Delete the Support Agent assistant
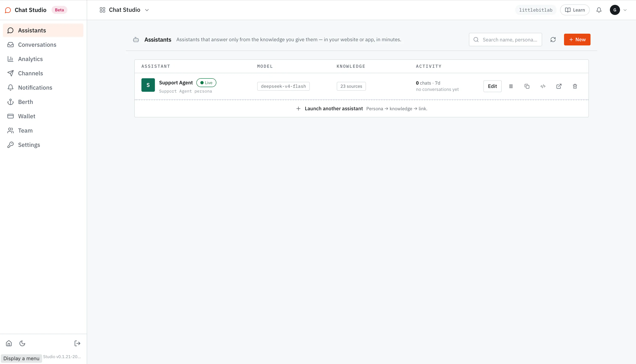Screen dimensions: 636x364 pos(575,86)
